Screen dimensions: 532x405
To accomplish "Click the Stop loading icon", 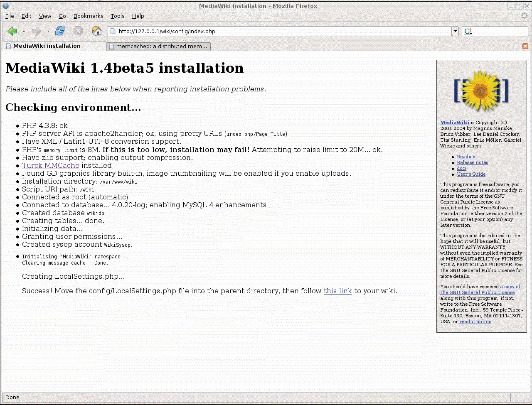I will click(78, 31).
